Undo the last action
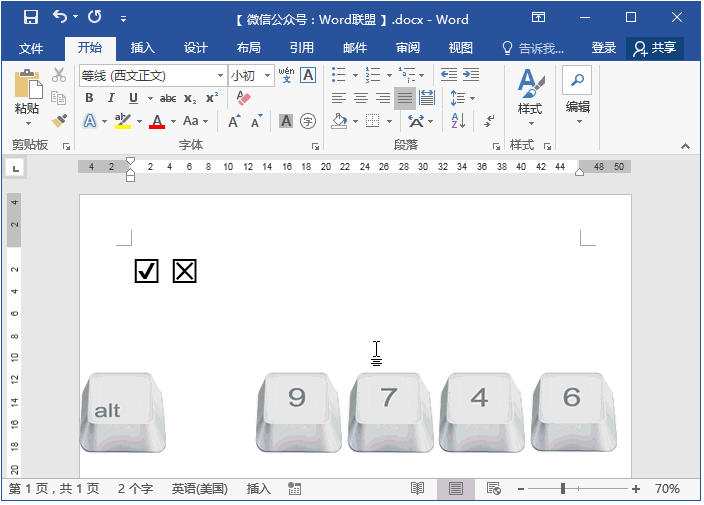 [60, 17]
